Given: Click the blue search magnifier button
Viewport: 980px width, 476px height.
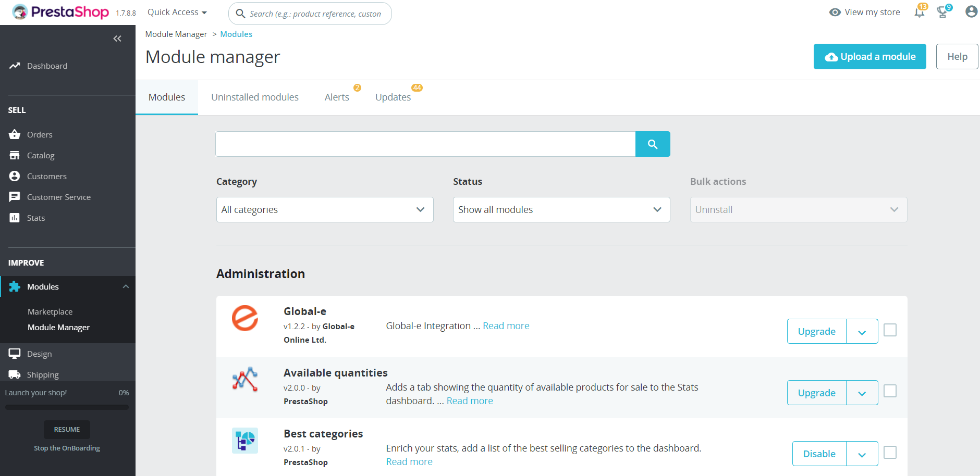Looking at the screenshot, I should 653,144.
